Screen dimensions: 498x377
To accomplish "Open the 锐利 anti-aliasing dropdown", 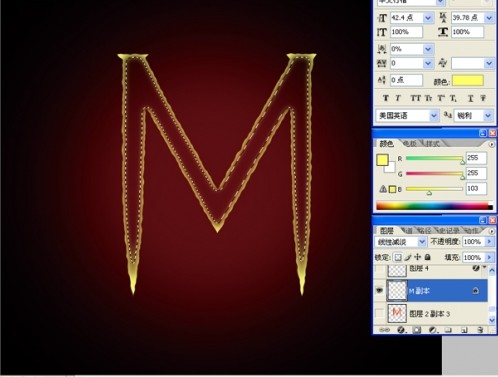I will click(x=488, y=116).
